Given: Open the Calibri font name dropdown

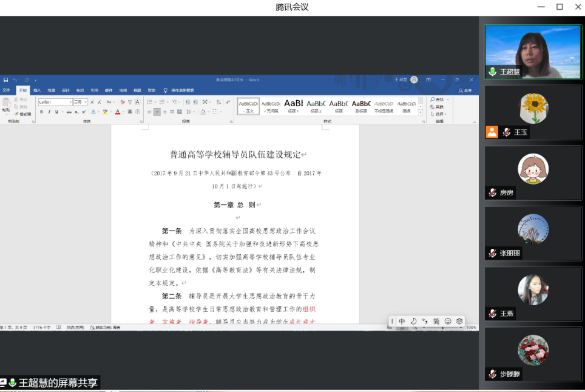Looking at the screenshot, I should (70, 102).
